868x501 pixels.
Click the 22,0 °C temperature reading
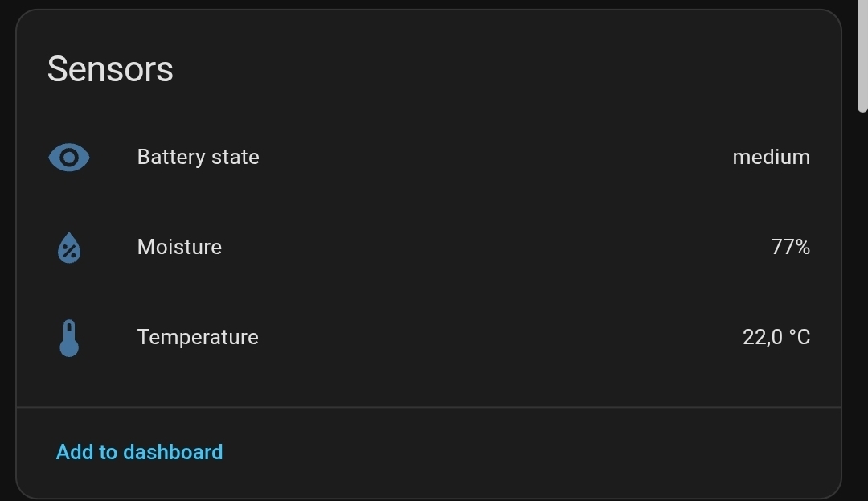(x=776, y=337)
